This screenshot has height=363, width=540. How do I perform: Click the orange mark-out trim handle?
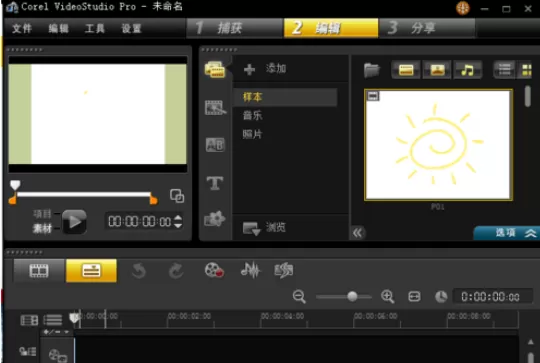[x=154, y=199]
